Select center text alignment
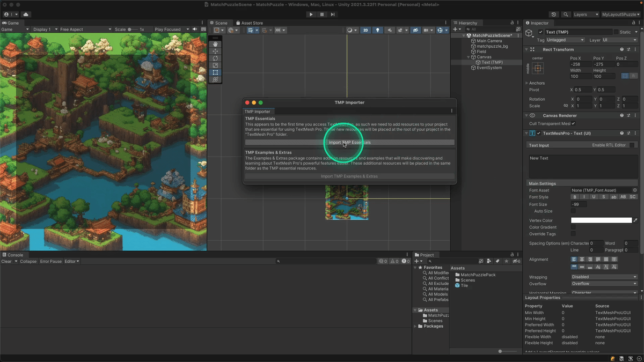The height and width of the screenshot is (362, 644). pyautogui.click(x=582, y=260)
